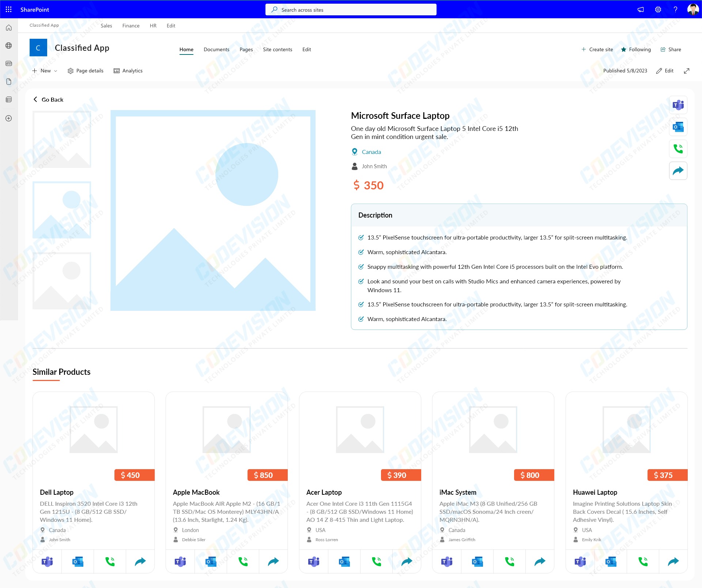702x588 pixels.
Task: Open Analytics in command bar
Action: click(x=128, y=71)
